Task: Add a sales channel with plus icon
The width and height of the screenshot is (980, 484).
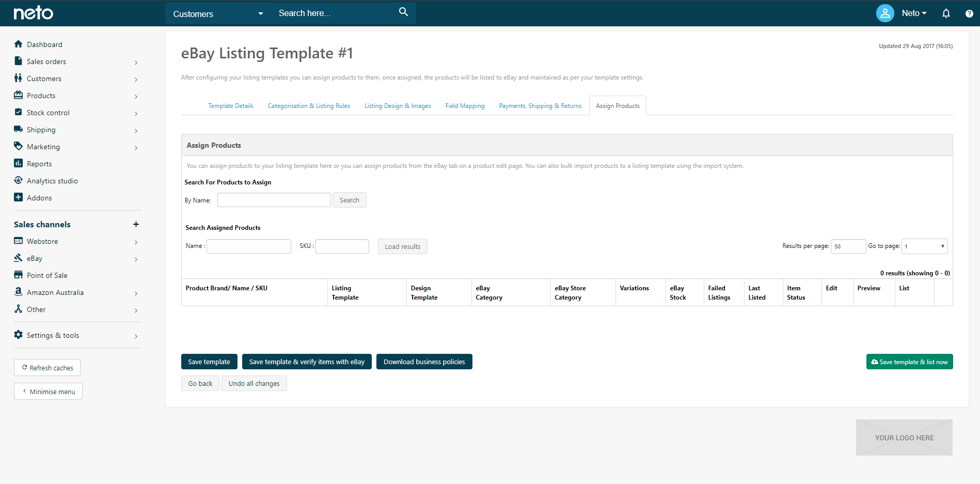Action: 136,224
